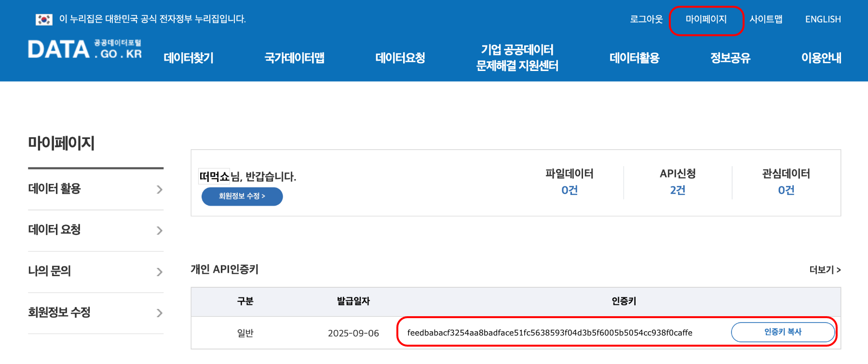Copy the API key with 인증키 복사

(x=783, y=332)
